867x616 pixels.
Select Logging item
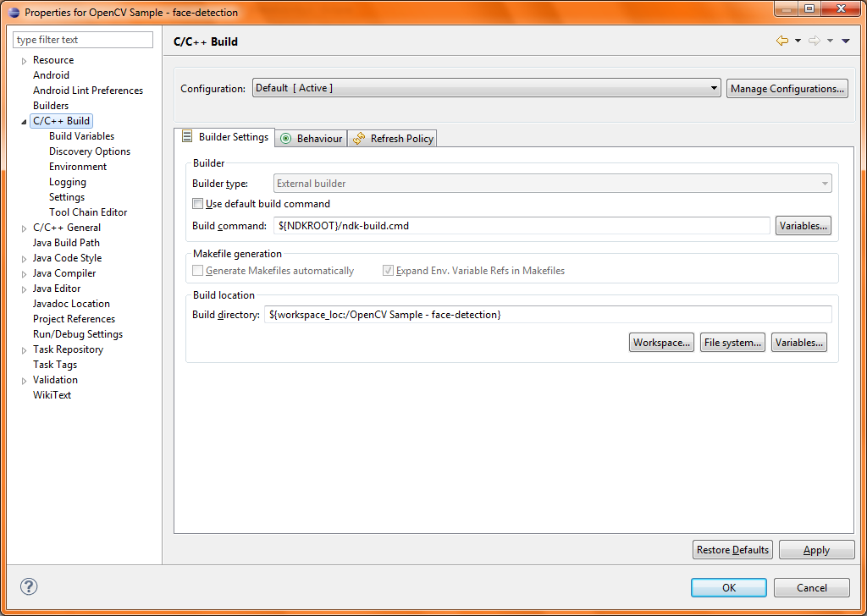click(68, 182)
